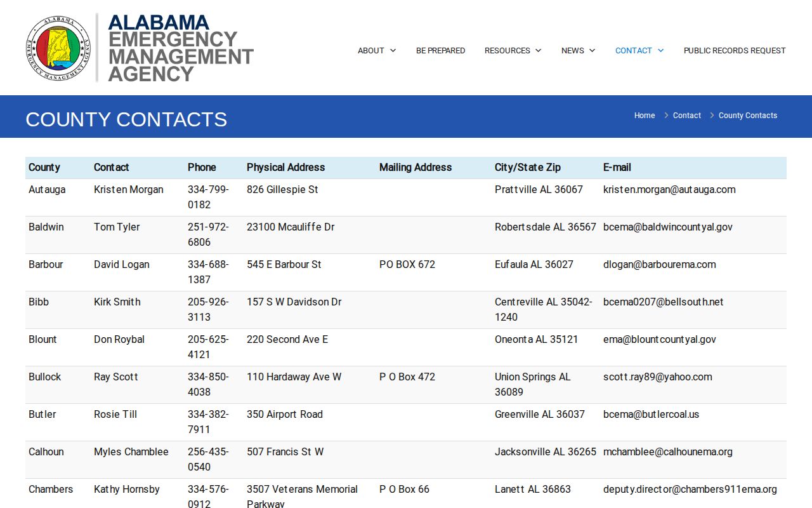
Task: Click the Alabama Emergency Management Agency title
Action: [x=181, y=48]
